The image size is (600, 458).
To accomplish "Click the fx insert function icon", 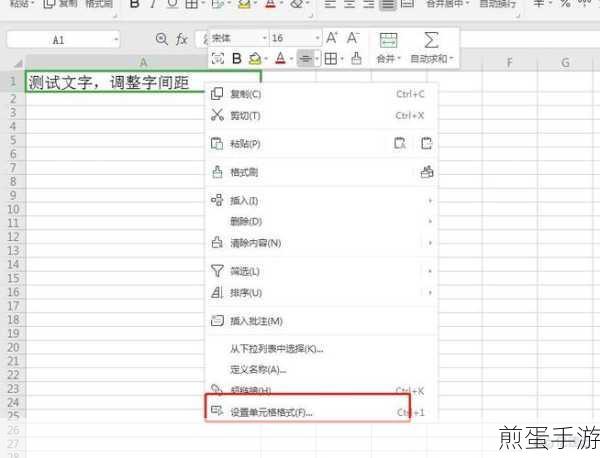I will [181, 39].
